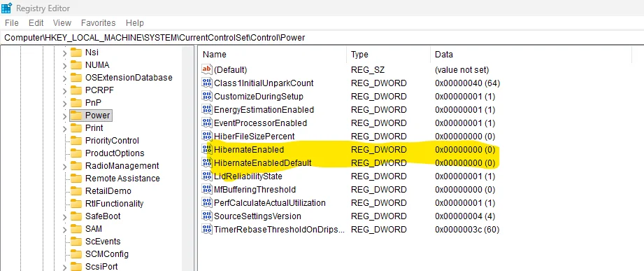Select the Remote Assistance key
Screen dimensions: 644x271
click(122, 179)
